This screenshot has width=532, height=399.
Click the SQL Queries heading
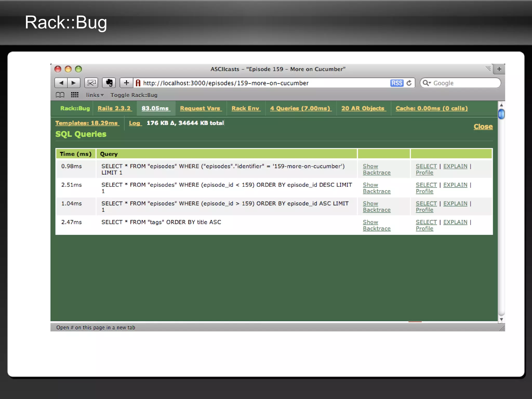pos(81,134)
